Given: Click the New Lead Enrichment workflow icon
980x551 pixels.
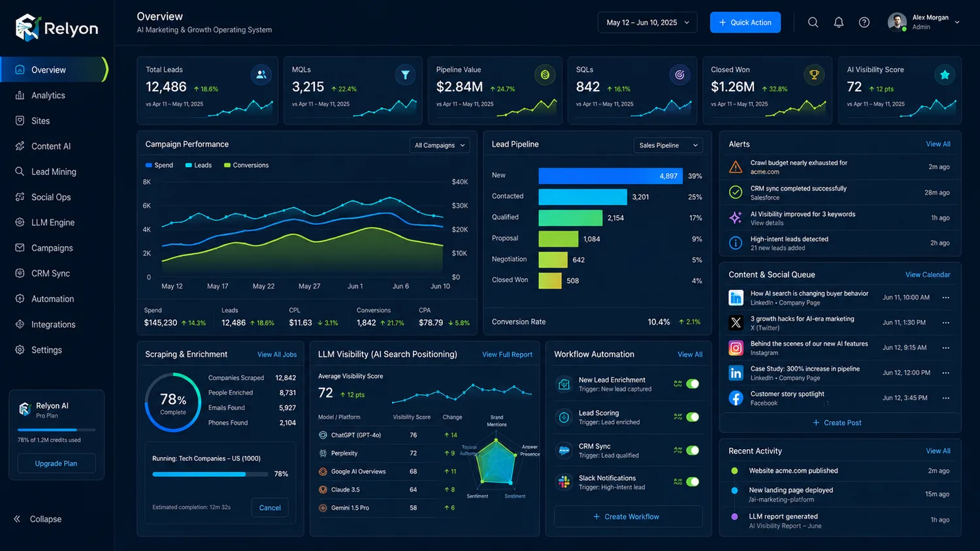Looking at the screenshot, I should tap(564, 384).
